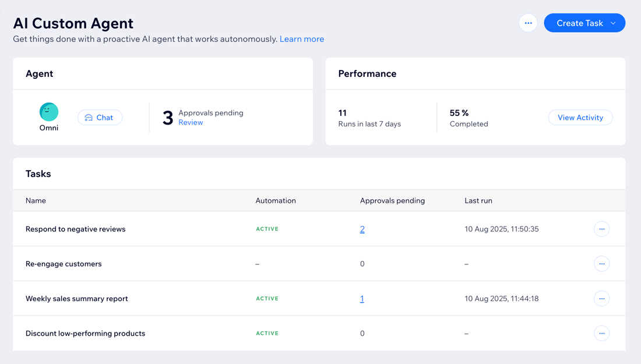Screen dimensions: 641x364
Task: Open the page-level more actions menu
Action: pyautogui.click(x=528, y=23)
